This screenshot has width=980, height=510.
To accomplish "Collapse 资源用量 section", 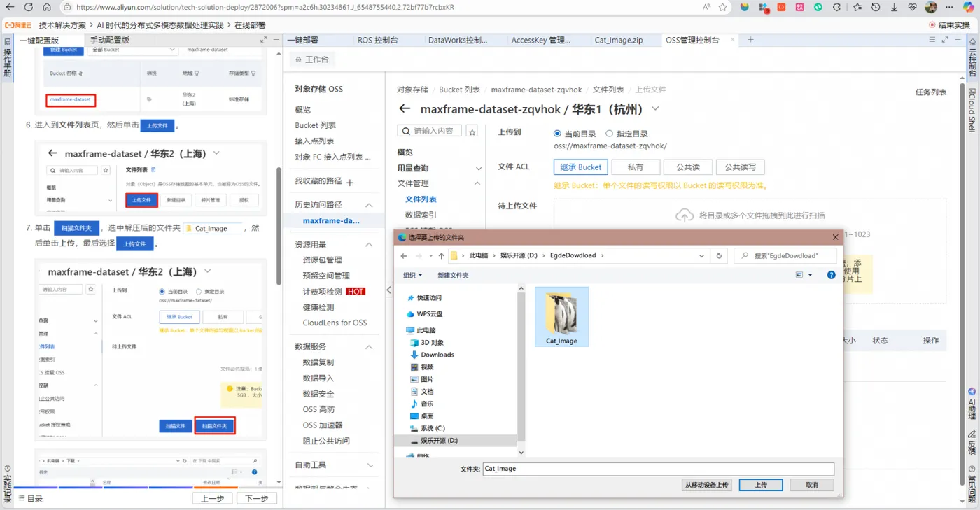I will coord(369,245).
